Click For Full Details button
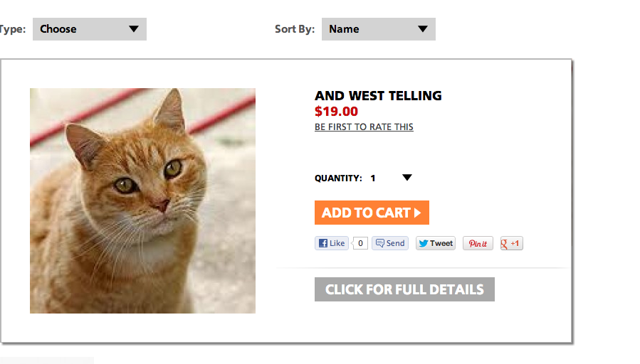640x364 pixels. click(404, 289)
